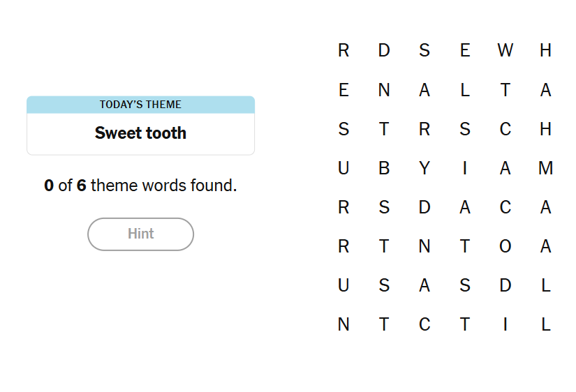Select the letter E in the top row

465,50
